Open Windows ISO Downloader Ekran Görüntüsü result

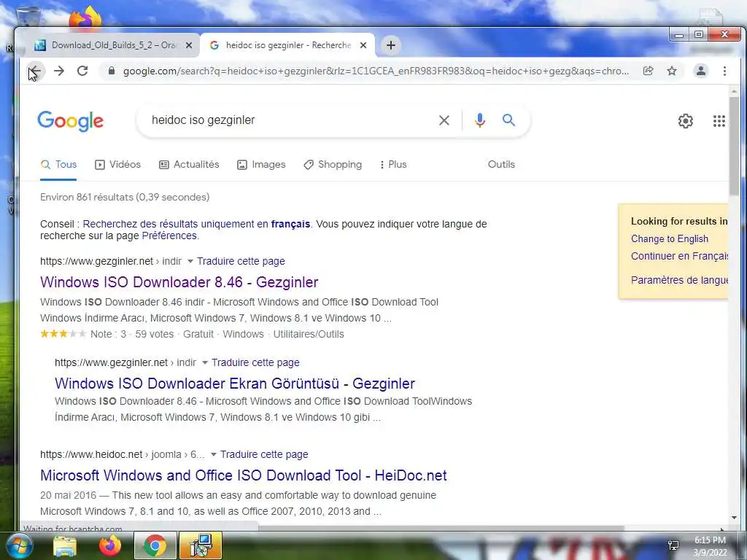(x=235, y=384)
